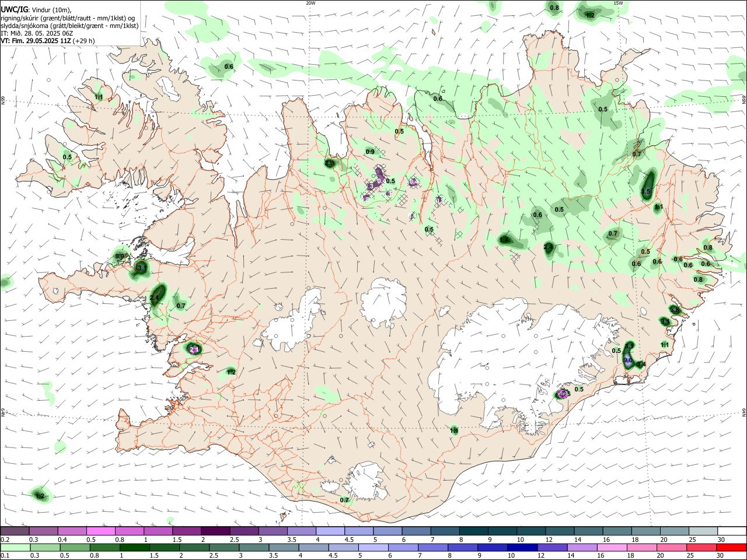Click the 9.0 precipitation value on the map
The image size is (747, 560).
(628, 361)
